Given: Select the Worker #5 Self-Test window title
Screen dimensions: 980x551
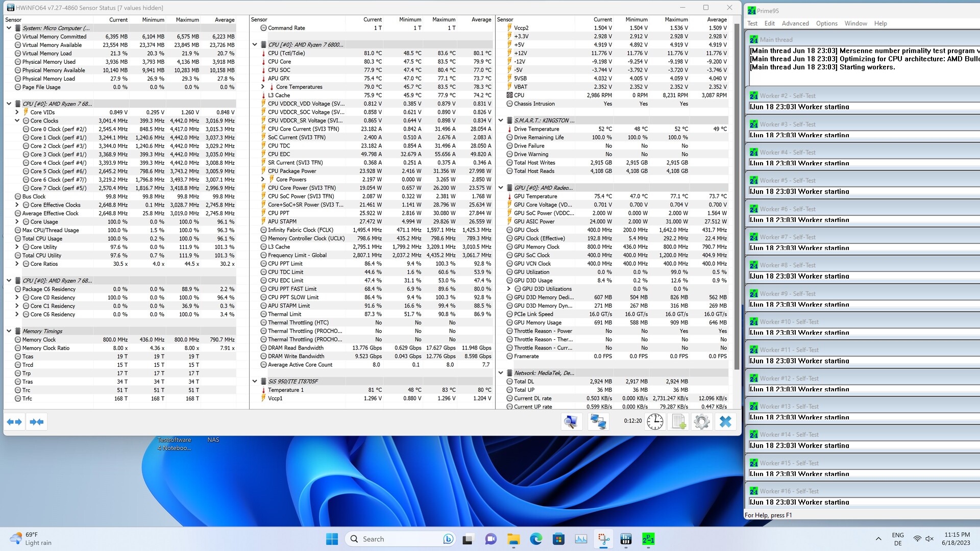Looking at the screenshot, I should click(788, 181).
